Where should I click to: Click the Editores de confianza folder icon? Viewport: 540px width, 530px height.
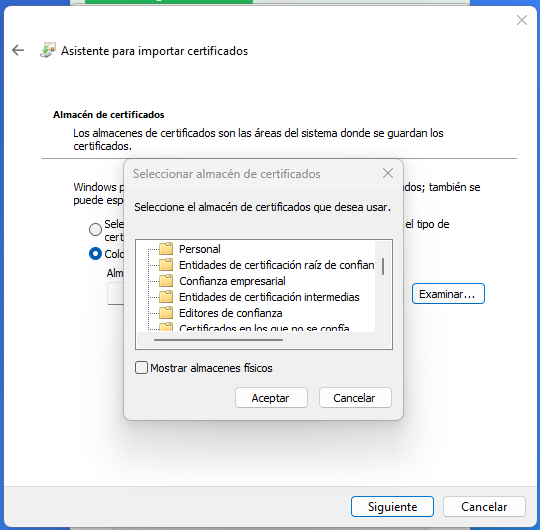click(166, 313)
